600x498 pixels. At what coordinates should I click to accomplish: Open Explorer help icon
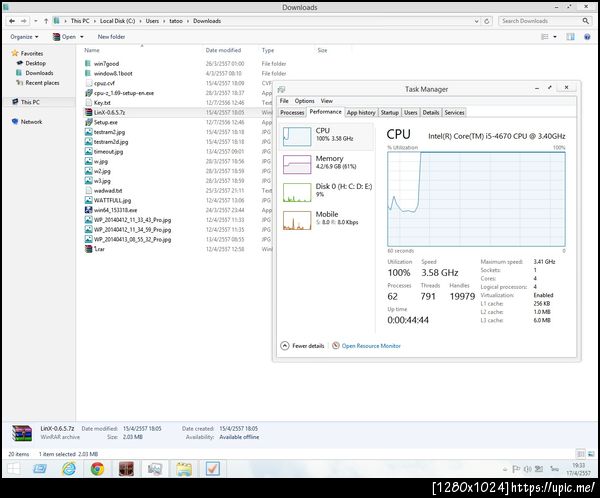587,37
